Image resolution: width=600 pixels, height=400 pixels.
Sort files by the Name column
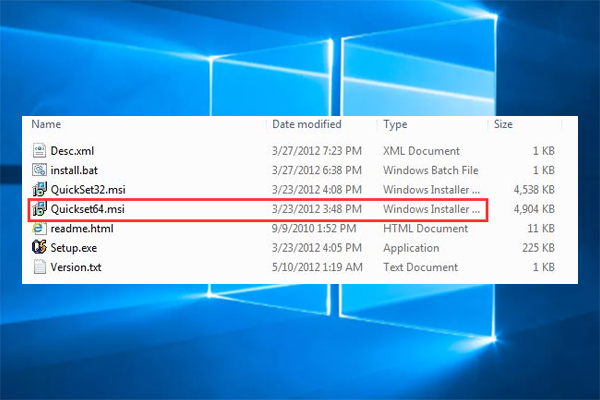point(46,124)
